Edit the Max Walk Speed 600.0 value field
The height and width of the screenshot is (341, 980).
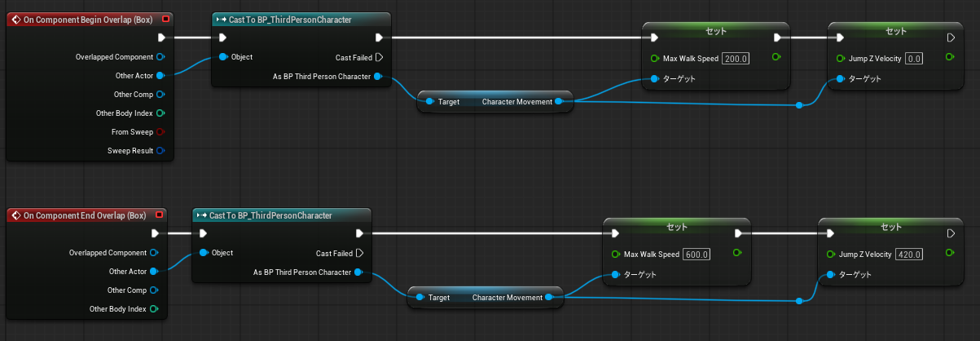[x=697, y=255]
